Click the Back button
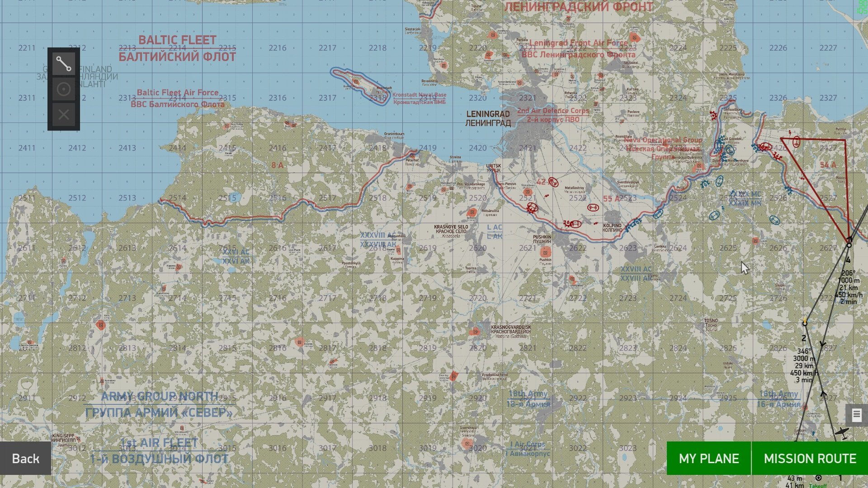Image resolution: width=868 pixels, height=488 pixels. pos(25,458)
